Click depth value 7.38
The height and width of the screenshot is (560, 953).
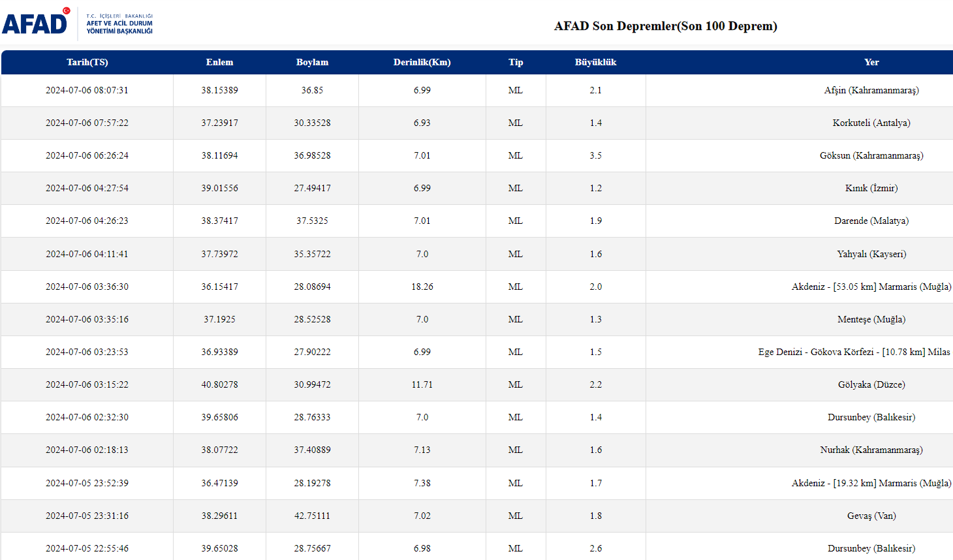(422, 483)
